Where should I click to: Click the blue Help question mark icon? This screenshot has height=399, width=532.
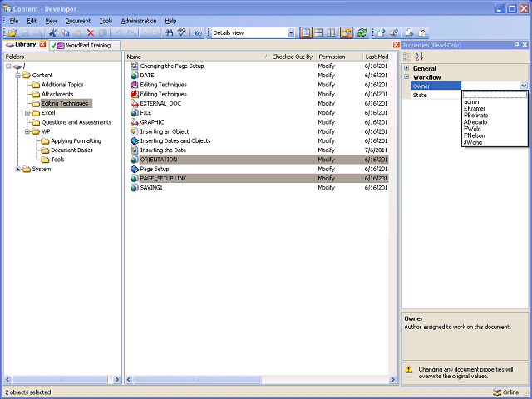(197, 32)
